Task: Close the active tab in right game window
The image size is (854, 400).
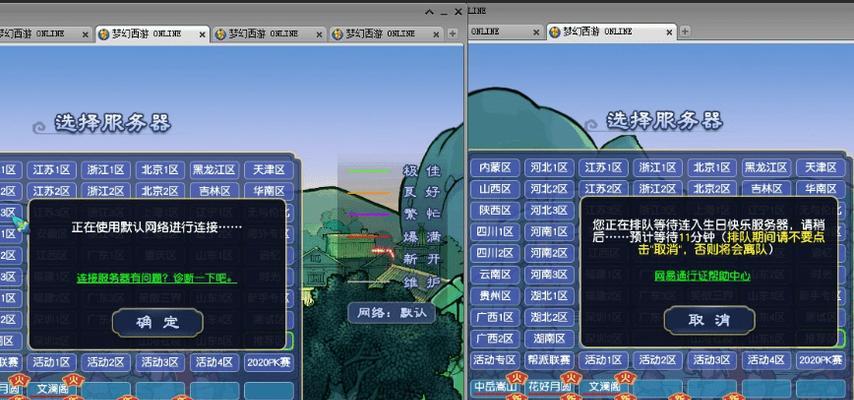Action: 669,32
